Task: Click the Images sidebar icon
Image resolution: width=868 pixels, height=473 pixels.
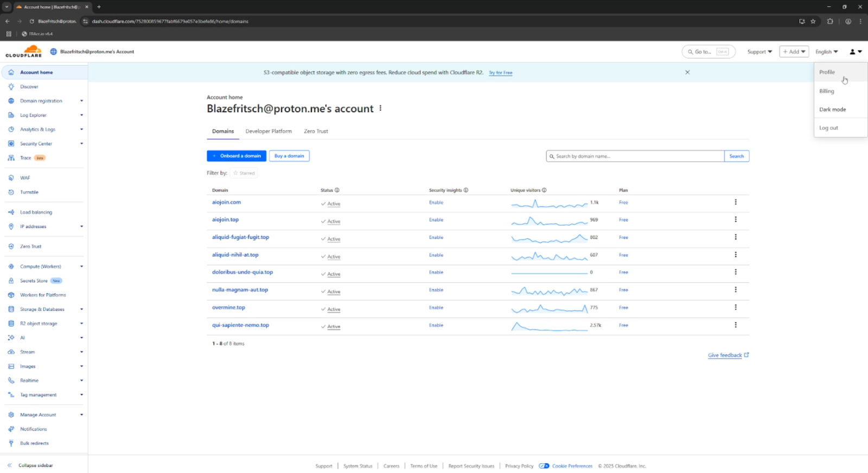Action: pos(11,367)
